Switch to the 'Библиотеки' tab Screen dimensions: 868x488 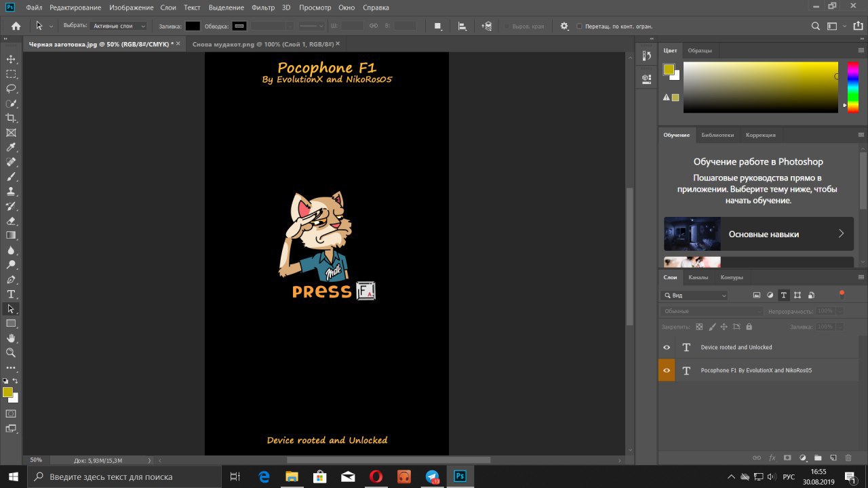pos(717,135)
